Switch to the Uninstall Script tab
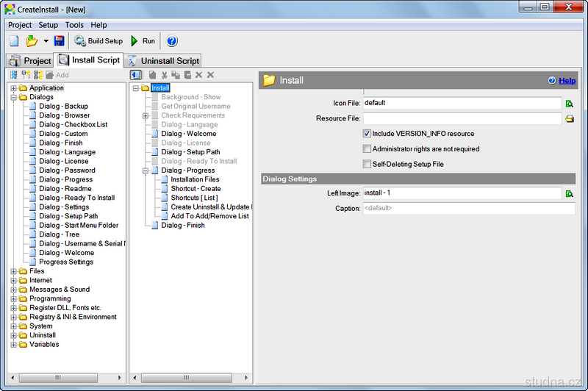588x391 pixels. click(x=163, y=61)
